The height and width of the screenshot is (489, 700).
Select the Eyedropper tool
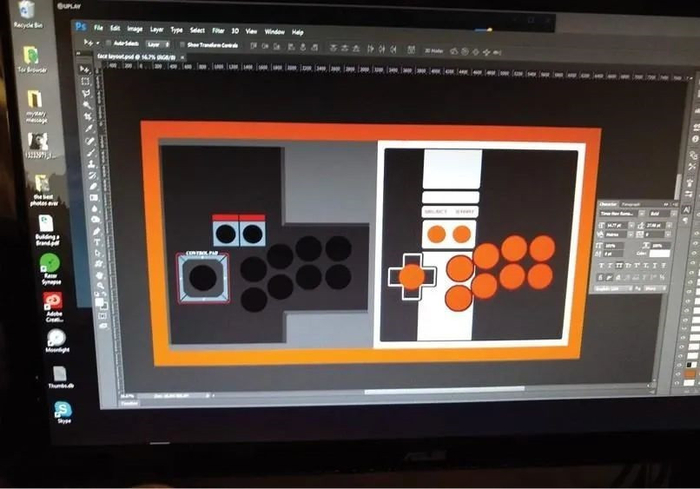[x=88, y=129]
